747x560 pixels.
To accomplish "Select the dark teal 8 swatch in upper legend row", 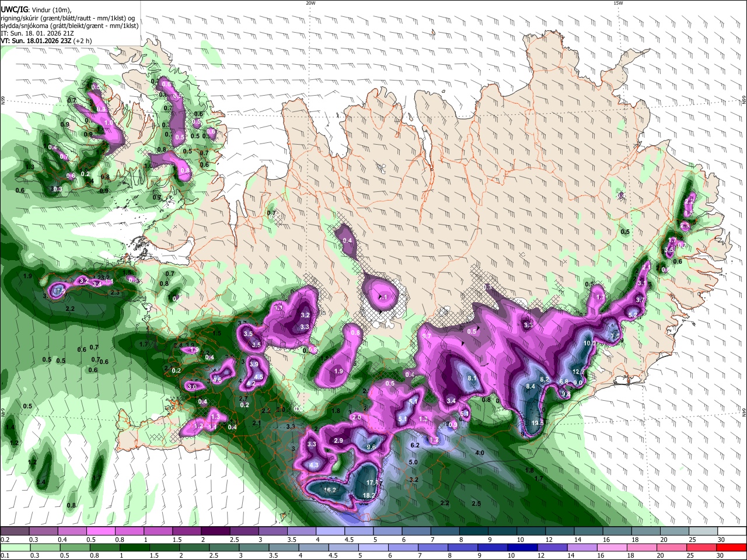I will coord(474,531).
